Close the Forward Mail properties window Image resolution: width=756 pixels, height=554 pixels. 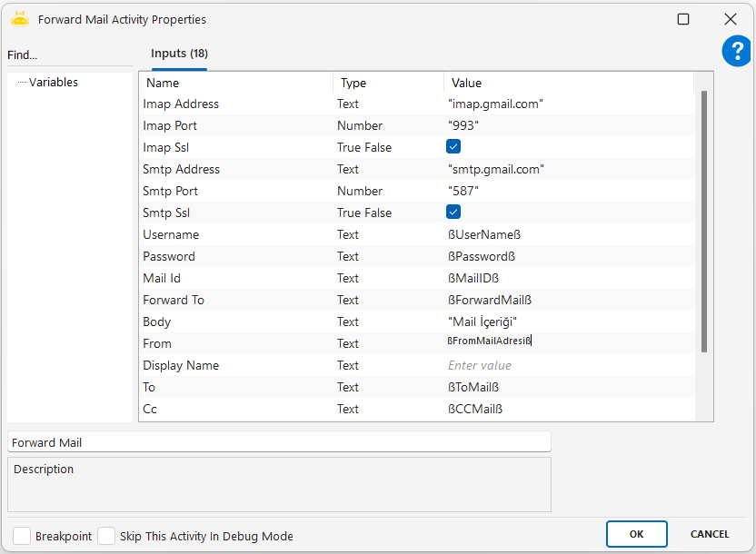731,19
